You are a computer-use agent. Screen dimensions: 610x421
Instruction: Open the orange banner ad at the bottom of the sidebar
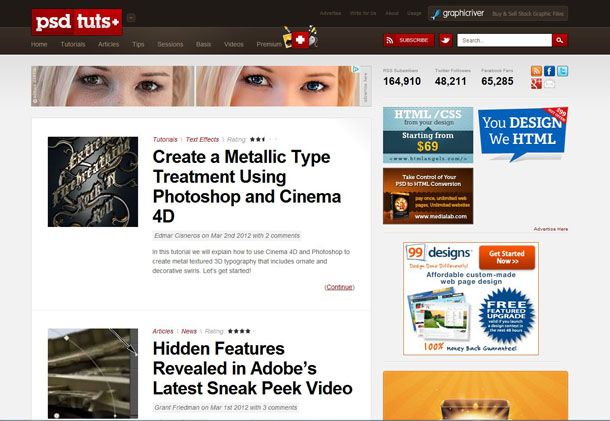coord(475,395)
